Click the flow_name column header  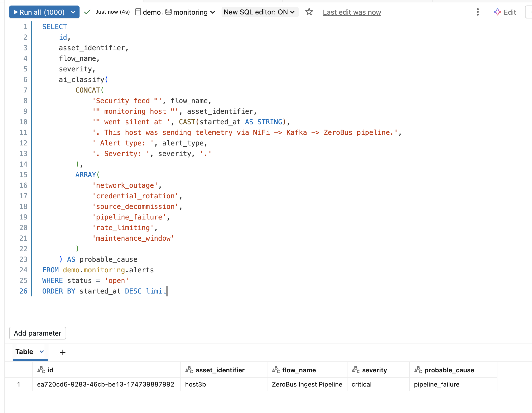tap(307, 370)
